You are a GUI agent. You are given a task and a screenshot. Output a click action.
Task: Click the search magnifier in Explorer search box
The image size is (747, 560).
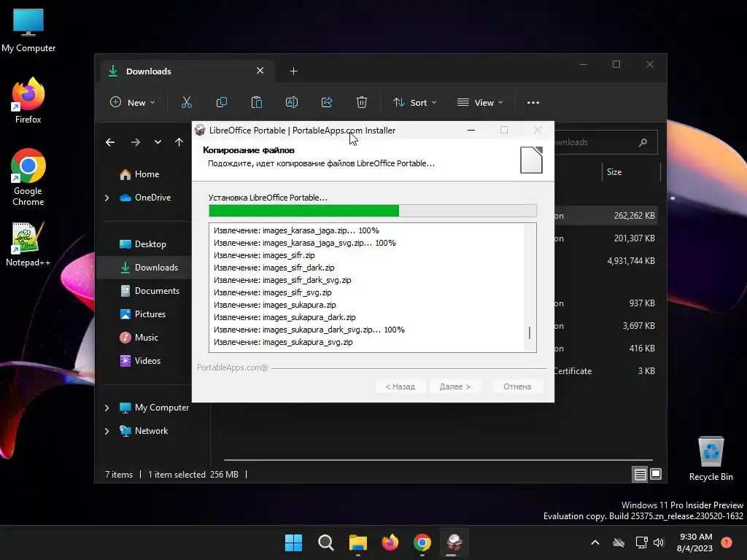[x=643, y=142]
